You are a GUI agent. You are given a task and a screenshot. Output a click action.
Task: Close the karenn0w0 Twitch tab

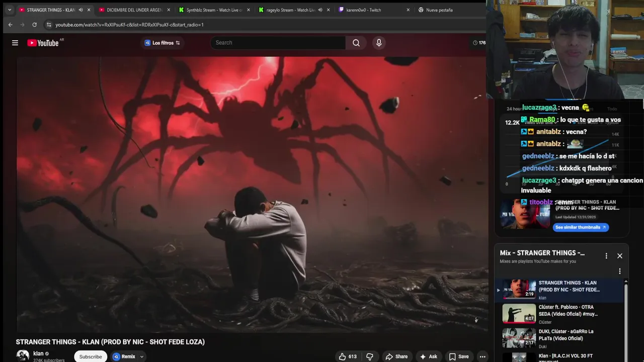408,10
